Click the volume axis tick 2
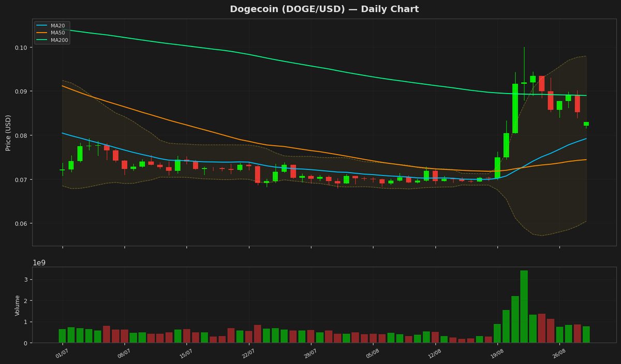This screenshot has width=621, height=364. click(25, 301)
